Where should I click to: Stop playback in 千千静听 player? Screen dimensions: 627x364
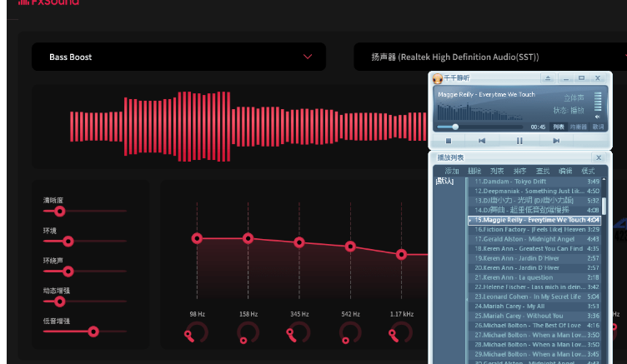point(449,141)
